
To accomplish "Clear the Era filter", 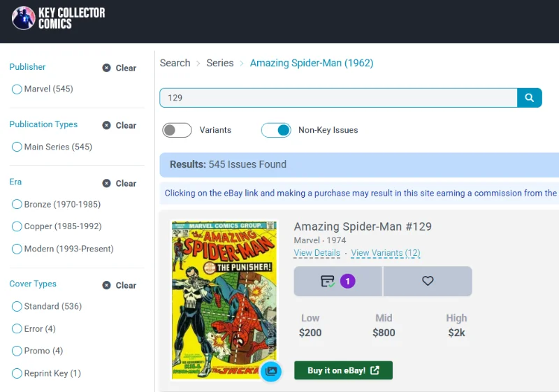I will (119, 183).
